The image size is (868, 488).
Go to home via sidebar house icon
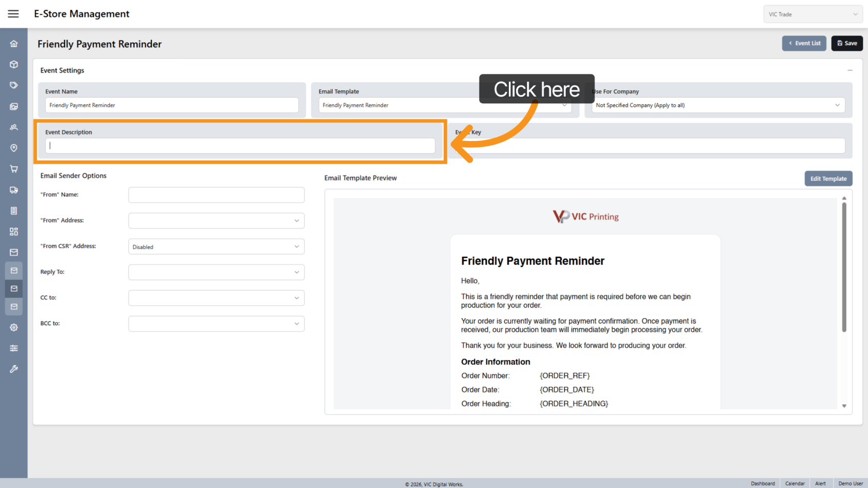pos(14,44)
